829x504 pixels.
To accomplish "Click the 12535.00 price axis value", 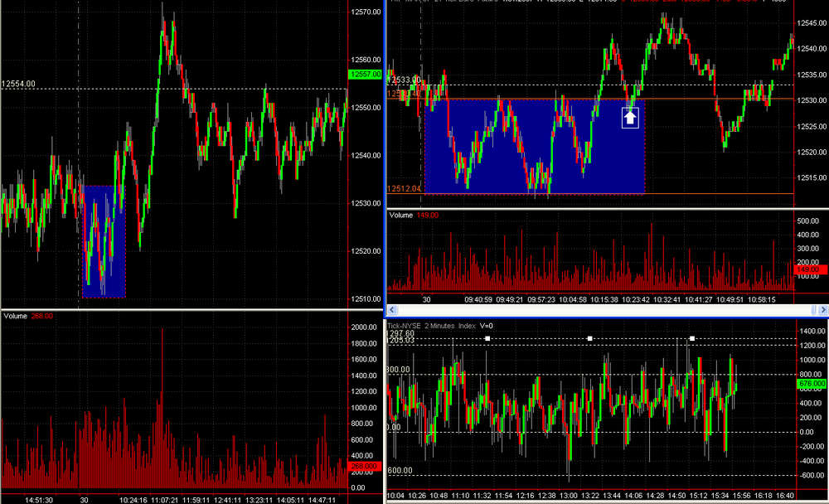I will point(812,75).
